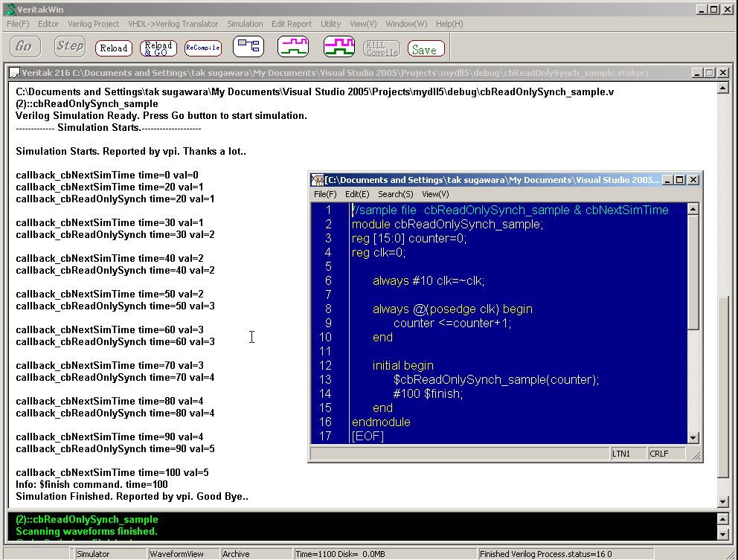
Task: Open the hierarchy tree view icon
Action: pyautogui.click(x=248, y=47)
